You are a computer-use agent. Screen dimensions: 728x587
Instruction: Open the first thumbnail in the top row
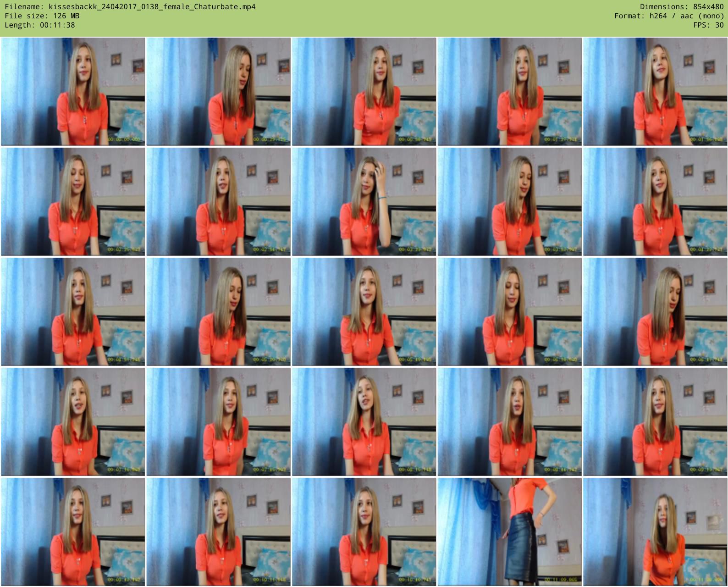pos(73,92)
